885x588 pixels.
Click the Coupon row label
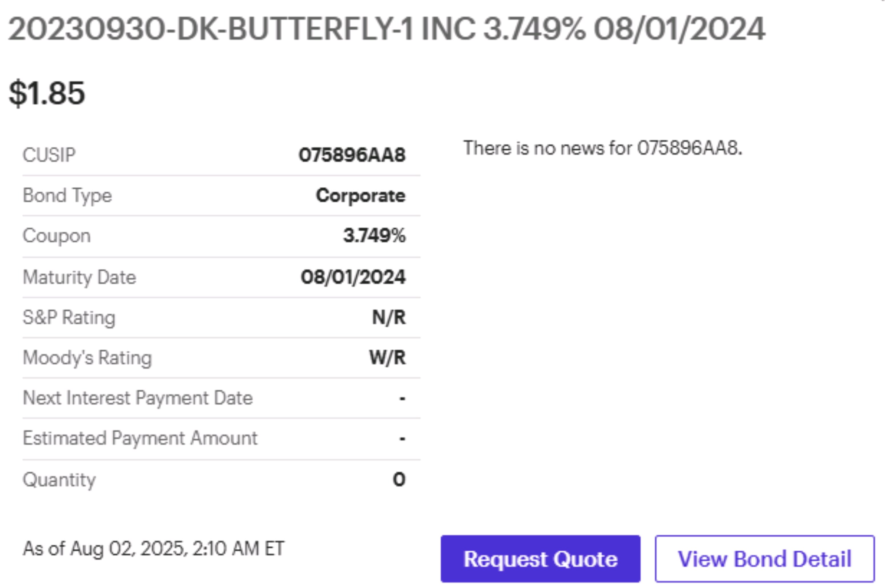[x=57, y=236]
